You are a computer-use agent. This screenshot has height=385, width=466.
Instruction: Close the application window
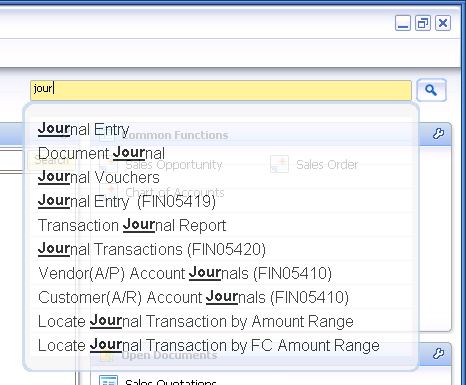coord(443,23)
